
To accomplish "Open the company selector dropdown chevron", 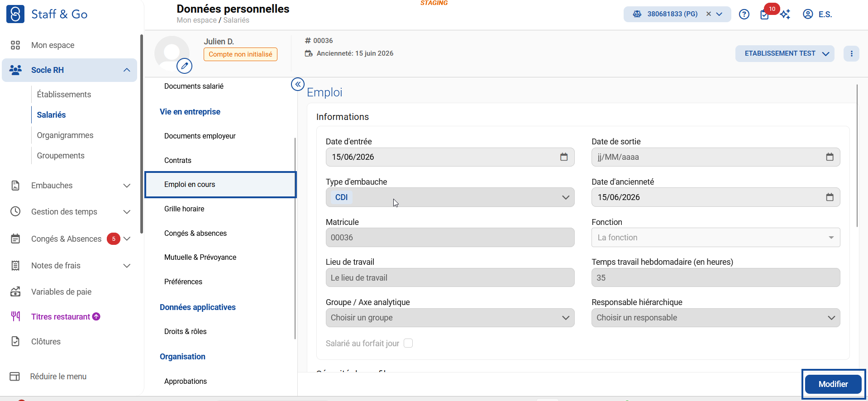I will pos(719,14).
